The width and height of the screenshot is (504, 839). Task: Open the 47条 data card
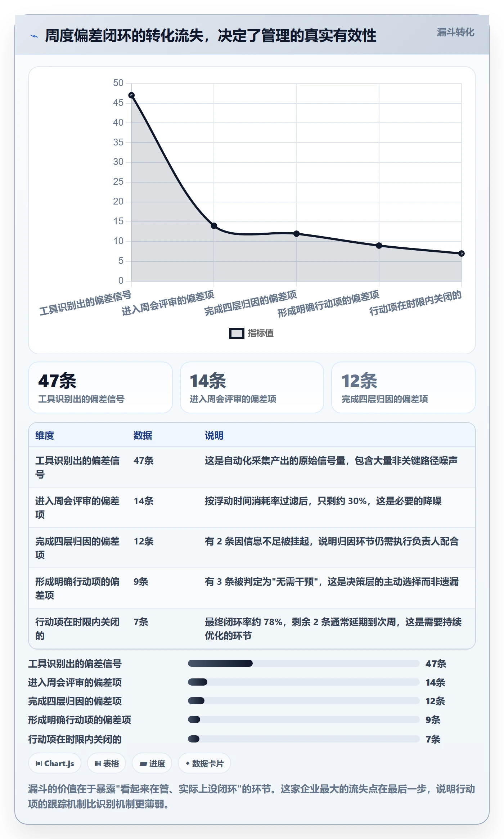[100, 387]
